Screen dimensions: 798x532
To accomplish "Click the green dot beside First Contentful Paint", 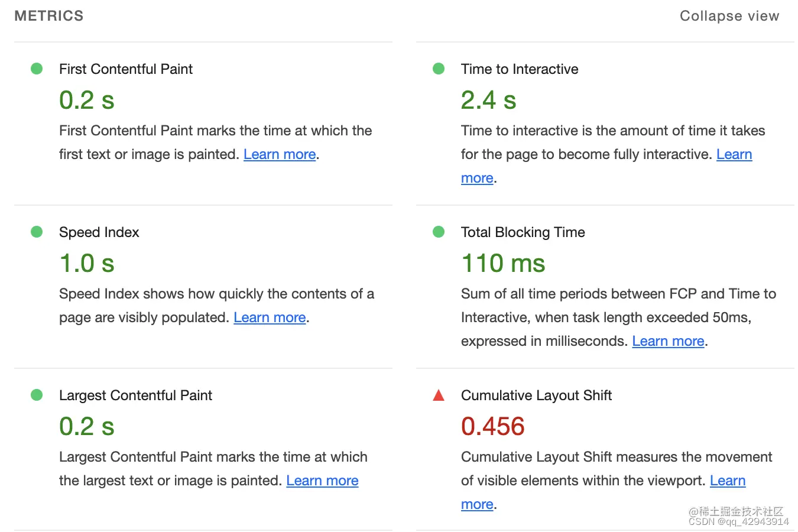I will point(37,69).
